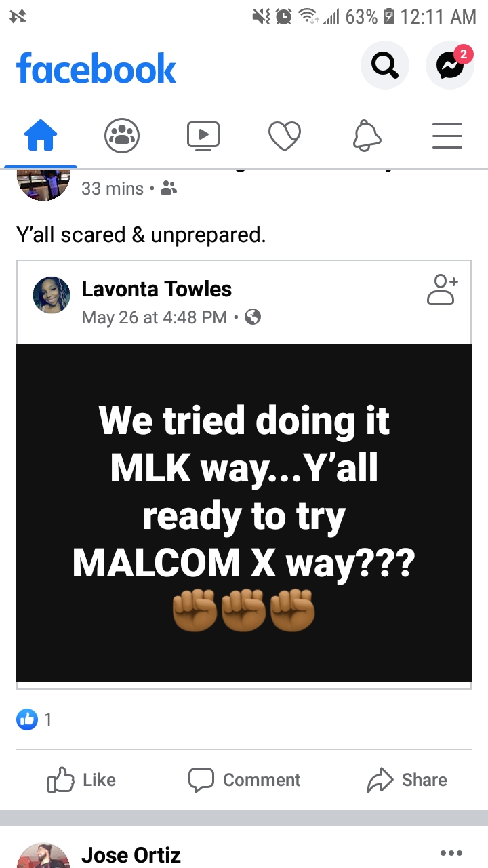Tap the May 26 post timestamp
The image size is (488, 868).
[x=154, y=317]
